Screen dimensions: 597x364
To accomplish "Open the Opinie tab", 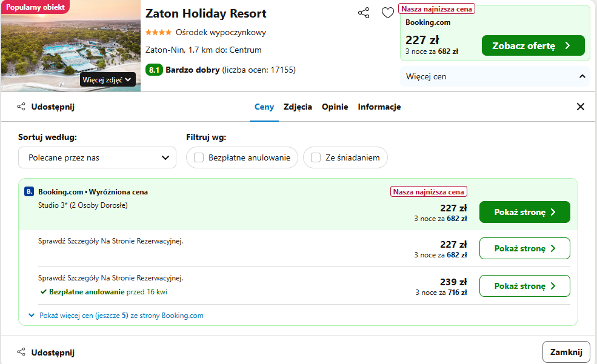I will [x=335, y=107].
